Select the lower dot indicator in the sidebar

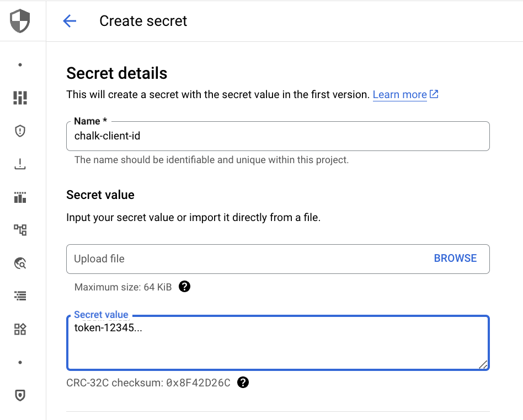pos(20,362)
